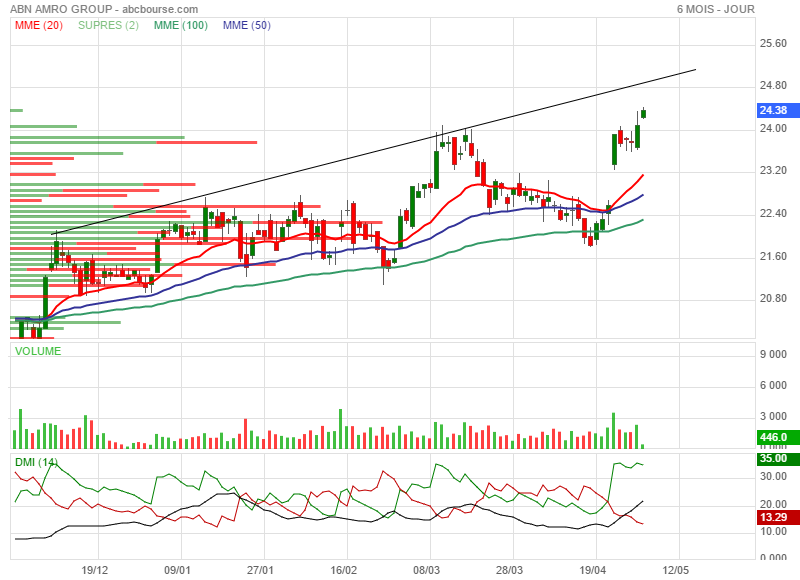
Task: Click the volume value tag 446.0
Action: pyautogui.click(x=778, y=437)
